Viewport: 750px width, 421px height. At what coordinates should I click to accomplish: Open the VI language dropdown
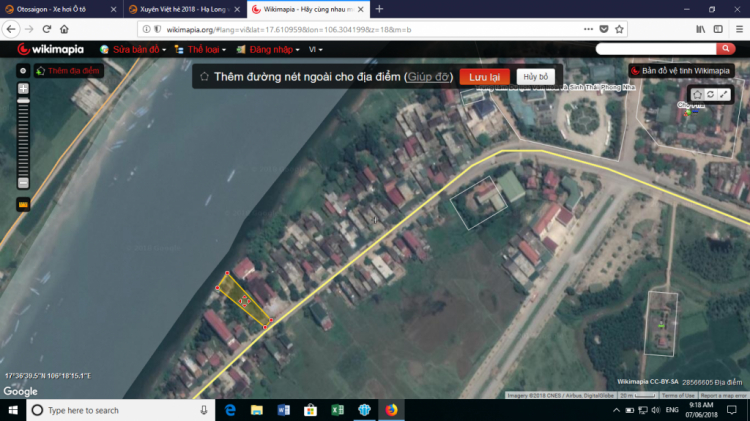(x=315, y=49)
